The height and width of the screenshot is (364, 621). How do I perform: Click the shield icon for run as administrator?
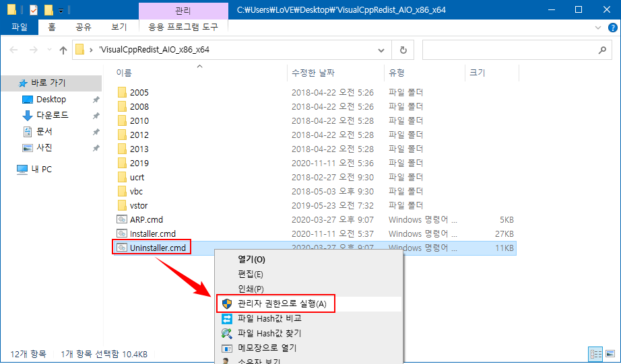[227, 304]
